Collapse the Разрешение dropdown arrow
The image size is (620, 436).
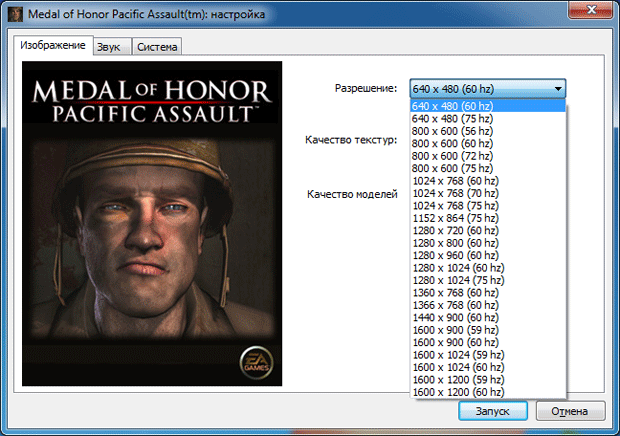558,89
